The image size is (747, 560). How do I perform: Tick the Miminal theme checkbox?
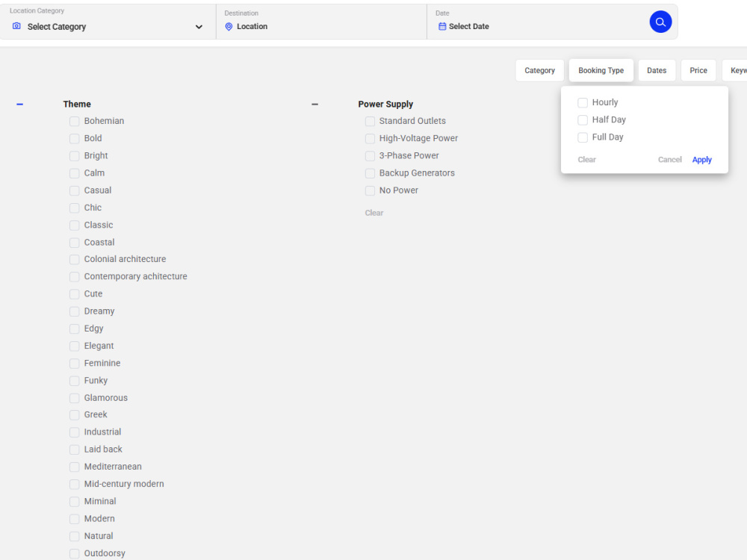tap(74, 502)
